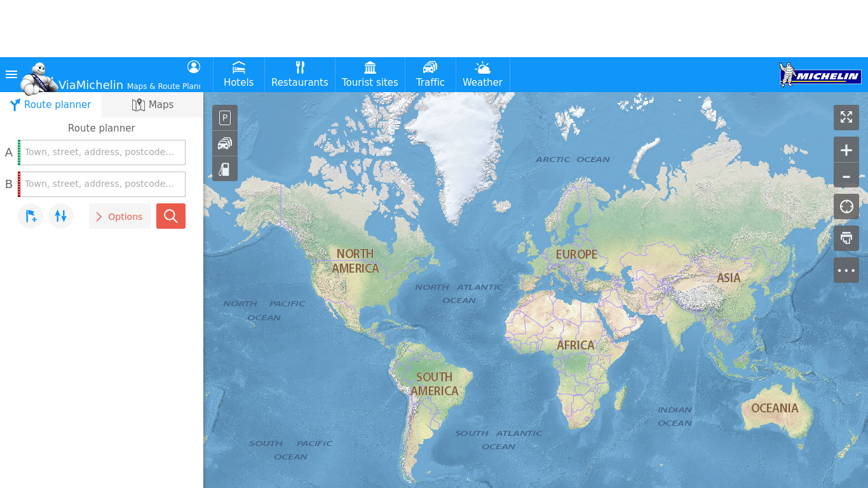Image resolution: width=868 pixels, height=488 pixels.
Task: Toggle traffic layer on map
Action: coord(225,144)
